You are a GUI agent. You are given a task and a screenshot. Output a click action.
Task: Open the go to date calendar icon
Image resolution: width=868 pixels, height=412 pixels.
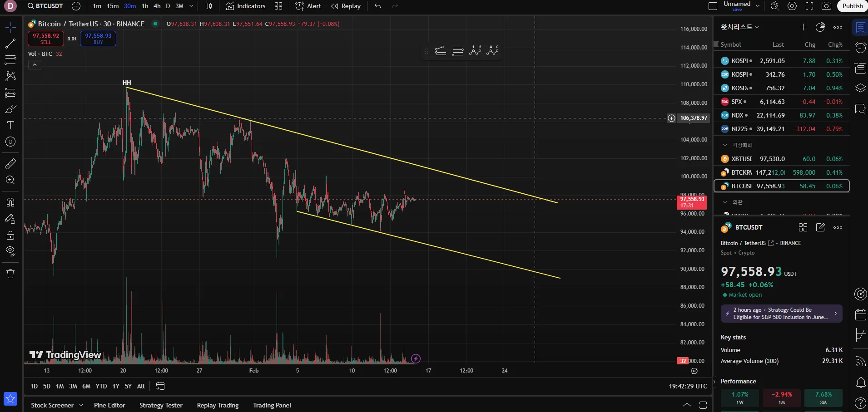point(160,386)
